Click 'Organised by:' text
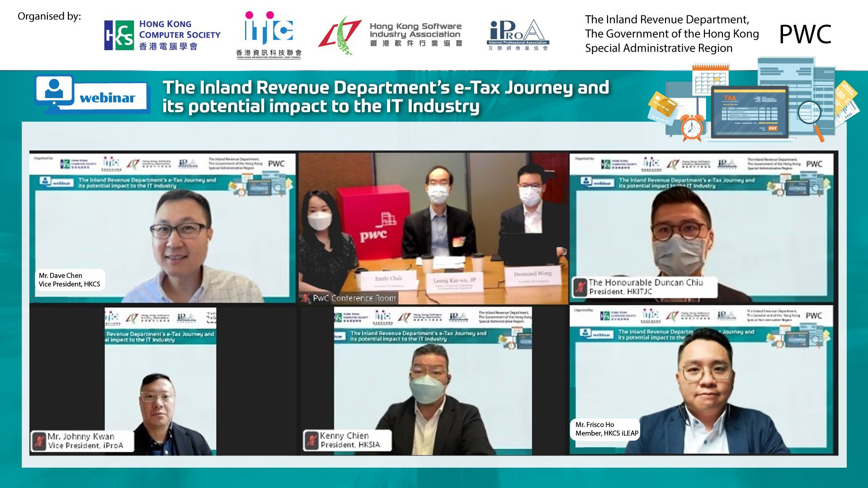The height and width of the screenshot is (488, 868). [49, 16]
